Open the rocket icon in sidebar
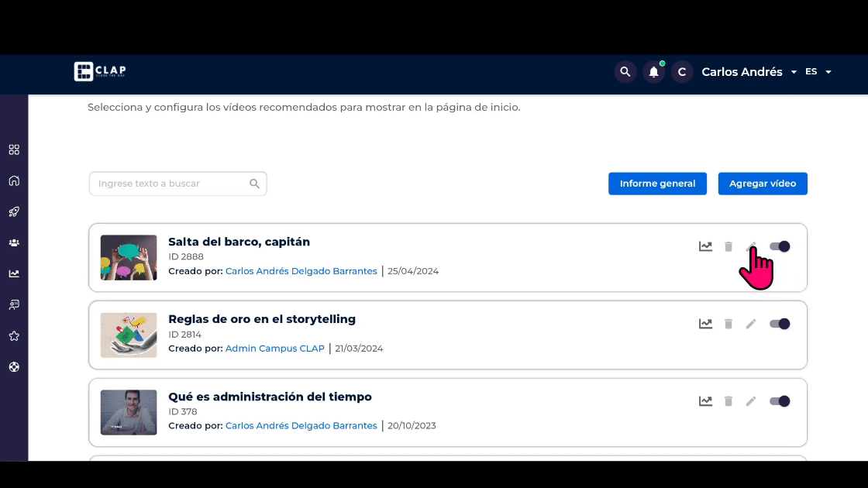868x488 pixels. coord(15,212)
